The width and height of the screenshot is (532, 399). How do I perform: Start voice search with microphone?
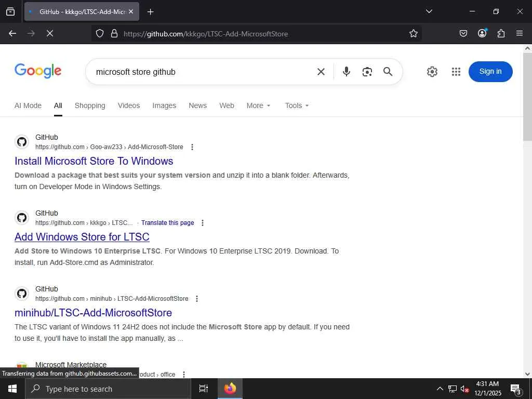[x=346, y=72]
